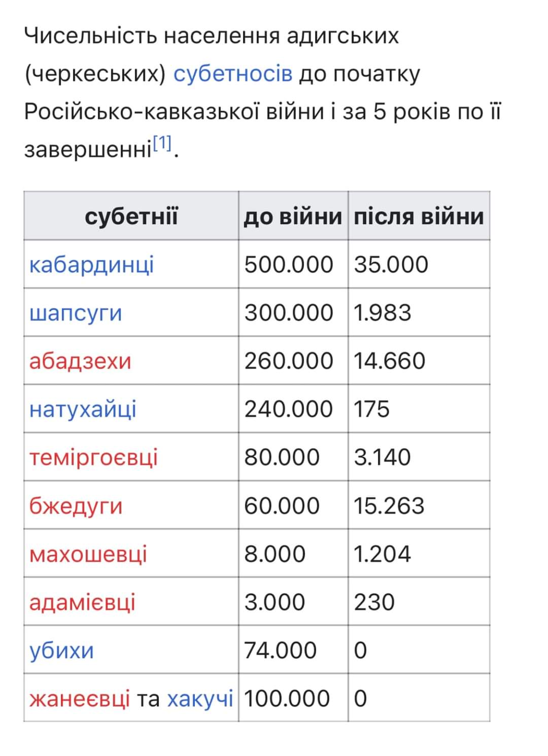Viewport: 548px width, 756px height.
Task: Select the бжедуги link
Action: pyautogui.click(x=76, y=506)
